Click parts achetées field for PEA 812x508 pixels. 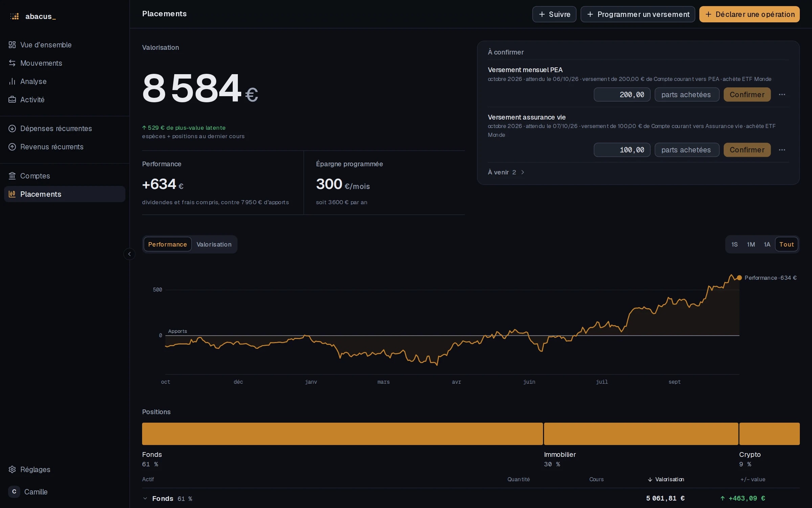point(687,94)
